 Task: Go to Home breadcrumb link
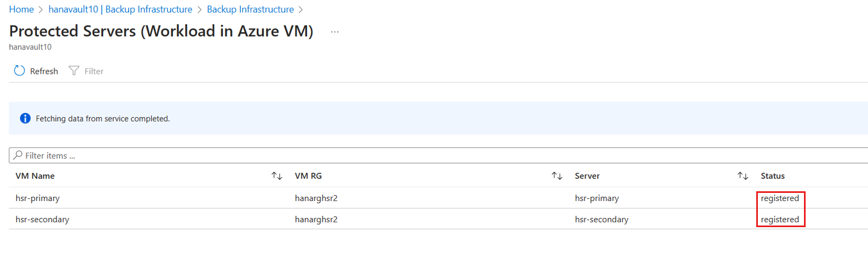(x=21, y=9)
